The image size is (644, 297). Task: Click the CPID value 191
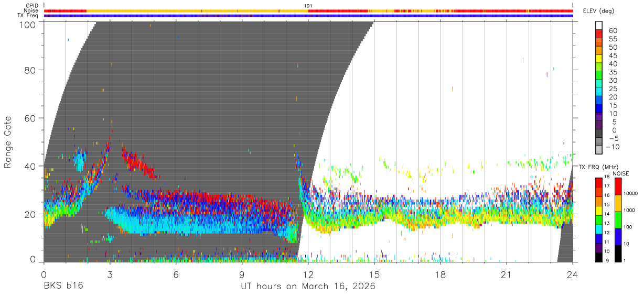tap(308, 6)
